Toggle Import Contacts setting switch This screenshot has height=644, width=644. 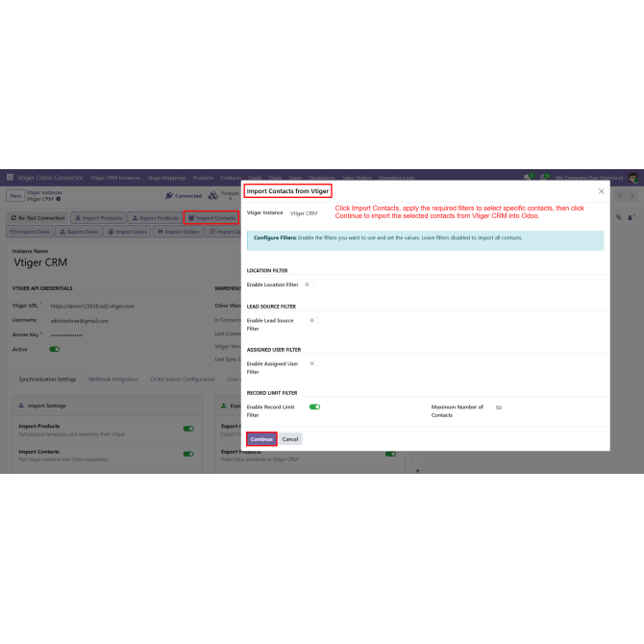[188, 454]
